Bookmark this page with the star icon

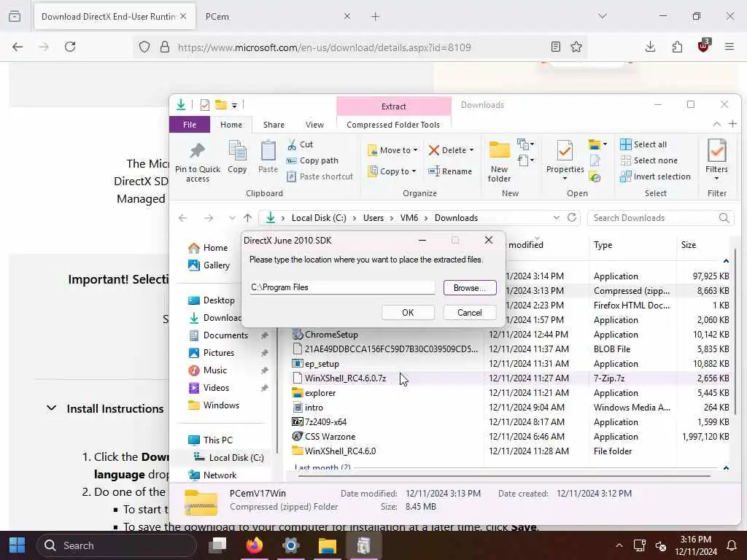(x=576, y=47)
